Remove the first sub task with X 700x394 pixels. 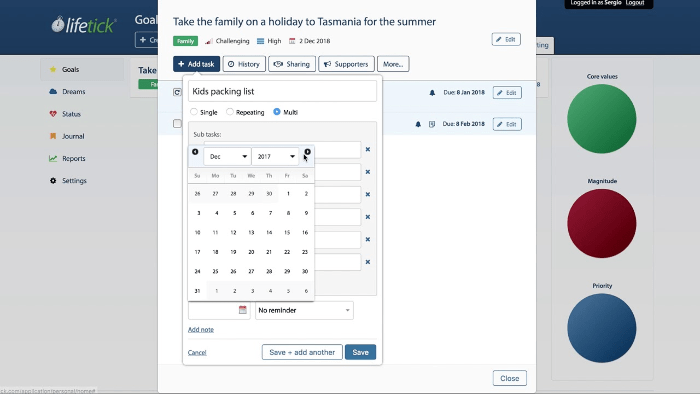368,149
